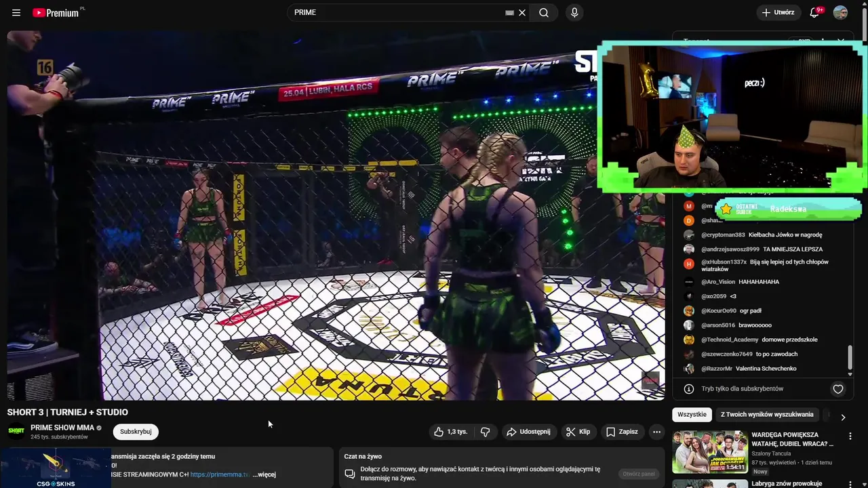Click the @cryptoman383 chat username
Screen dimensions: 868x488
click(723, 235)
